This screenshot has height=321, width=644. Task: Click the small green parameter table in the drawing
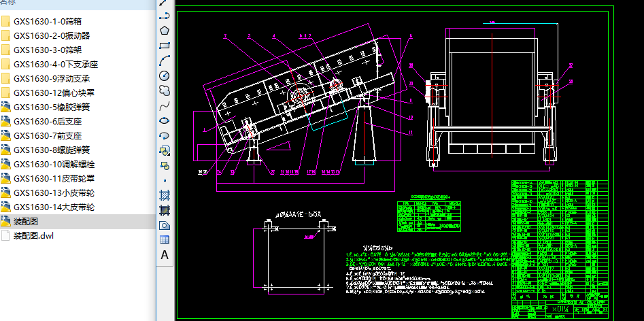pos(429,216)
